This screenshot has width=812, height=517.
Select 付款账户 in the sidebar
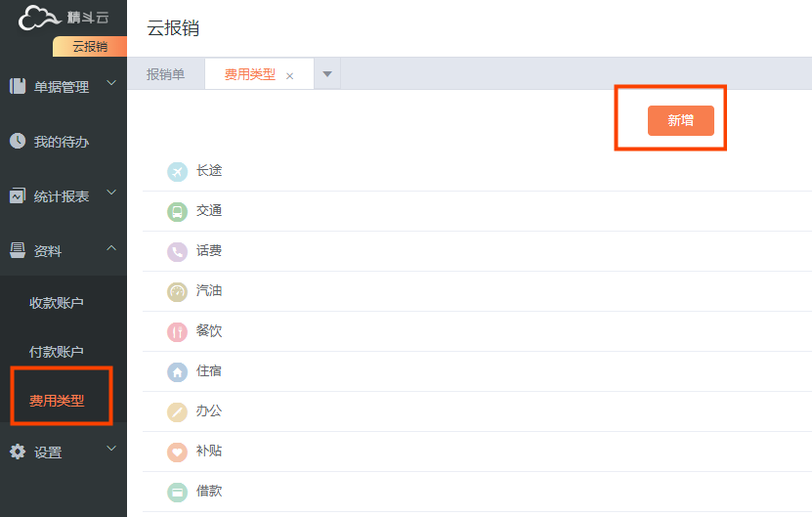pos(57,352)
